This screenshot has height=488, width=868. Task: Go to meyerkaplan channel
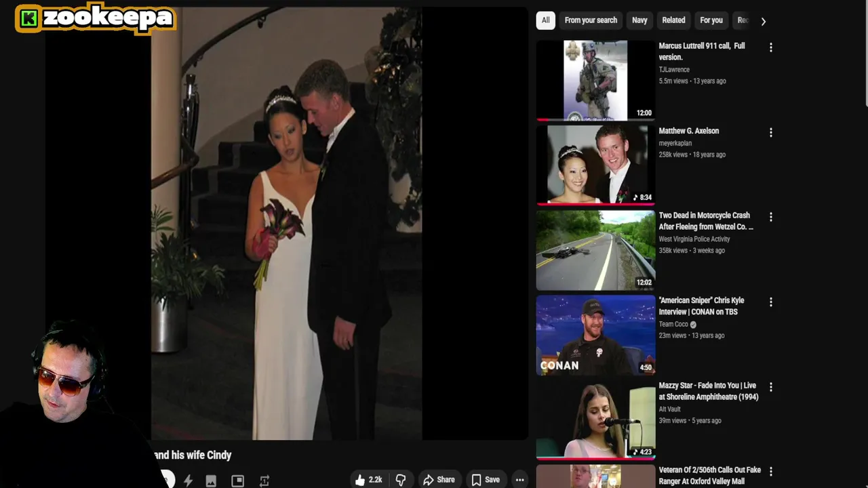coord(675,143)
